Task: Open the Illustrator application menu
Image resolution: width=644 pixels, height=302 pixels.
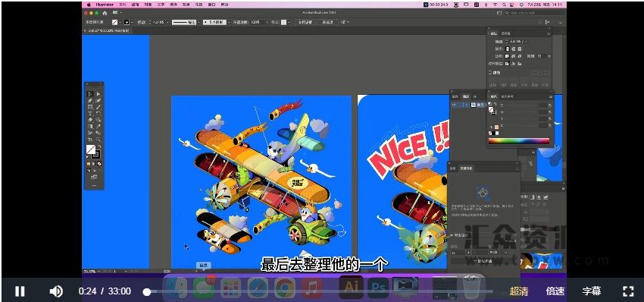Action: click(x=105, y=5)
